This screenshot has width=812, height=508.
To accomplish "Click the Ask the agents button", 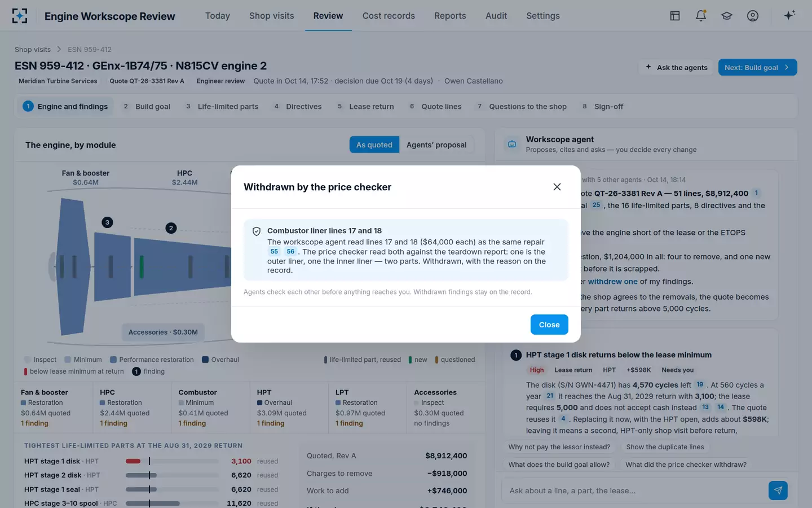I will pyautogui.click(x=676, y=68).
